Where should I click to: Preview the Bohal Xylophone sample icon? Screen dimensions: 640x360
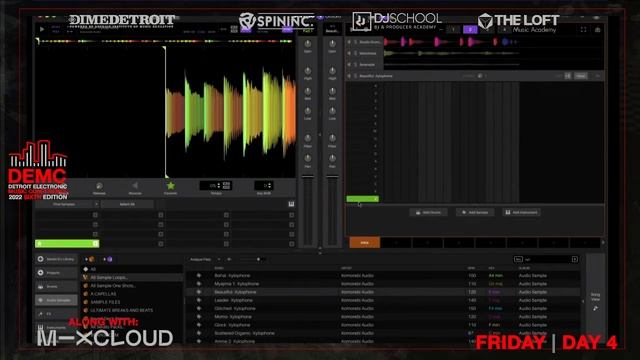pos(199,276)
